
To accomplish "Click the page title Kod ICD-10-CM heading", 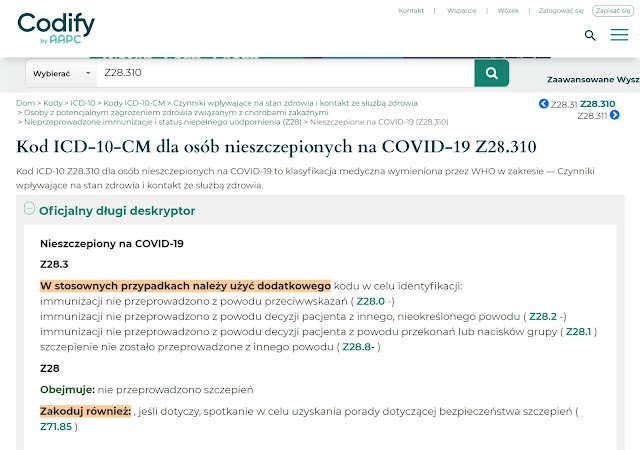I will pyautogui.click(x=276, y=147).
